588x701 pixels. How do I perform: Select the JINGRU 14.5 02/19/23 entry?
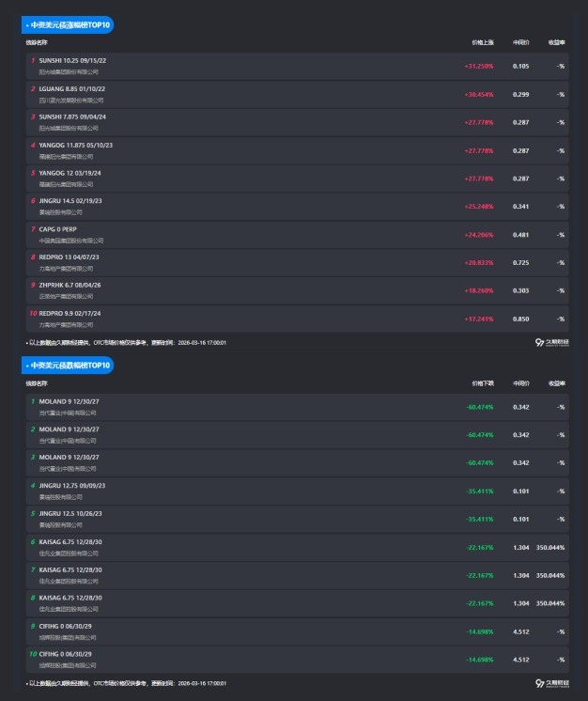point(70,200)
